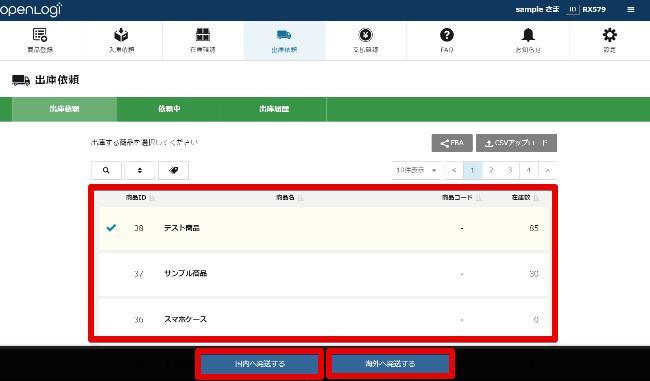This screenshot has width=650, height=381.
Task: Click the テスト商品 product name
Action: pyautogui.click(x=182, y=228)
